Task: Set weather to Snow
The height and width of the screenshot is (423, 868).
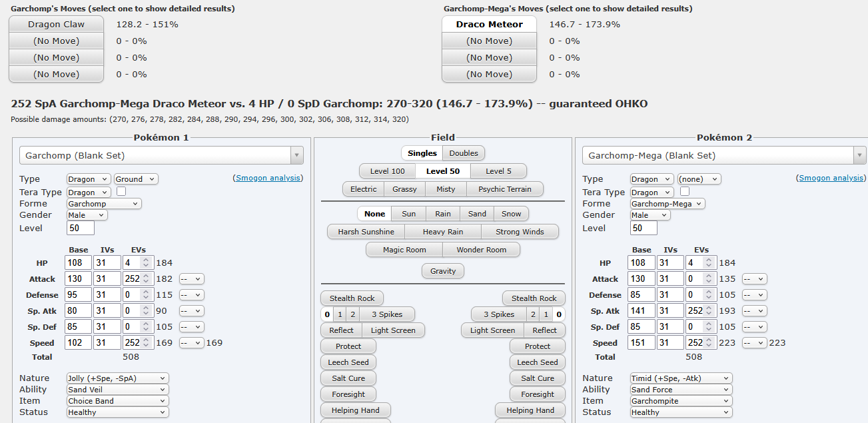Action: coord(512,214)
